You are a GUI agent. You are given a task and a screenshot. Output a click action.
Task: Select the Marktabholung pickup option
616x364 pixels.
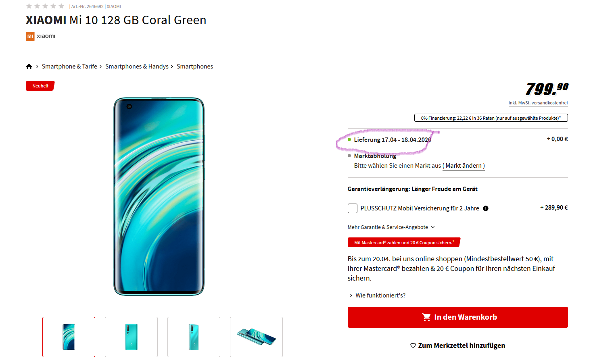(375, 156)
